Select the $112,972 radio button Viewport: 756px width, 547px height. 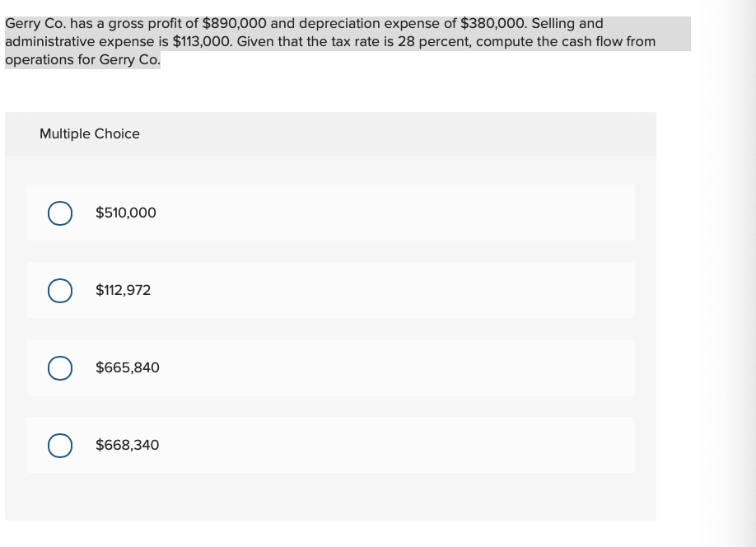[x=58, y=290]
